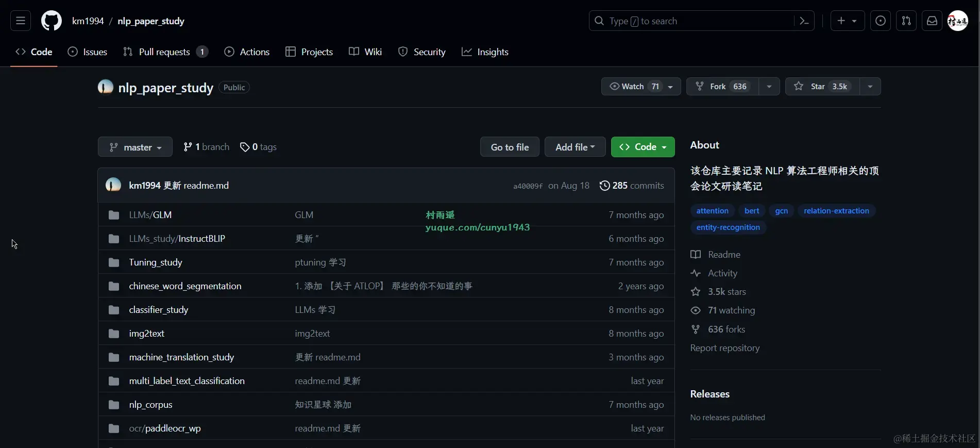The width and height of the screenshot is (980, 448).
Task: Click the Go to file button
Action: click(x=510, y=147)
